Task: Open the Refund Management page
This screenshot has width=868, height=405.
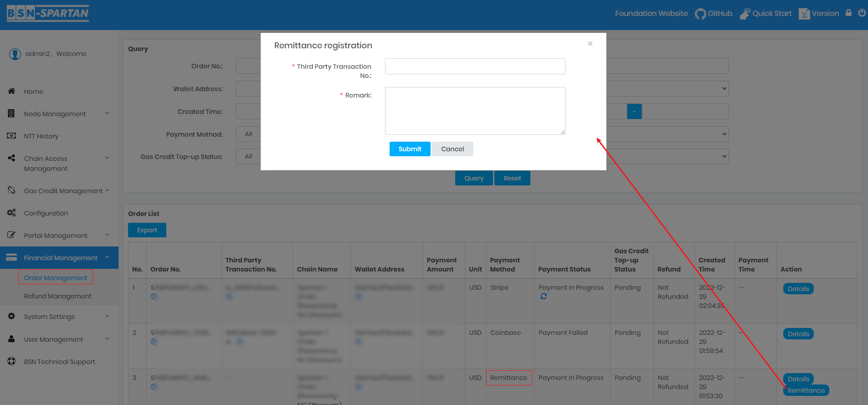Action: point(57,296)
